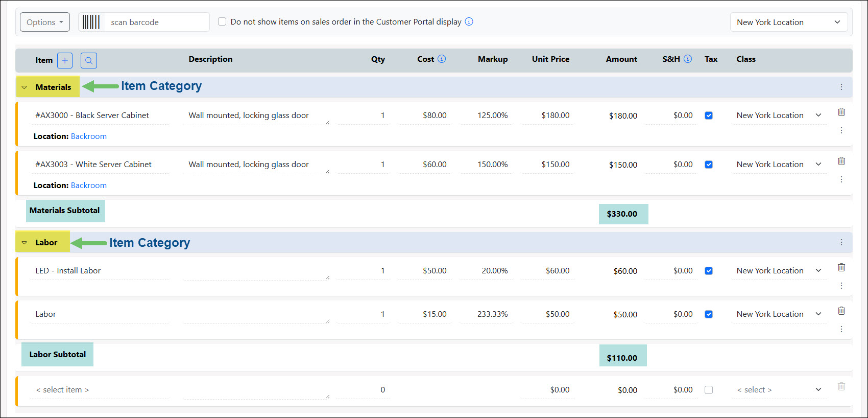The image size is (868, 418).
Task: Open Class dropdown on the empty row
Action: (x=779, y=390)
